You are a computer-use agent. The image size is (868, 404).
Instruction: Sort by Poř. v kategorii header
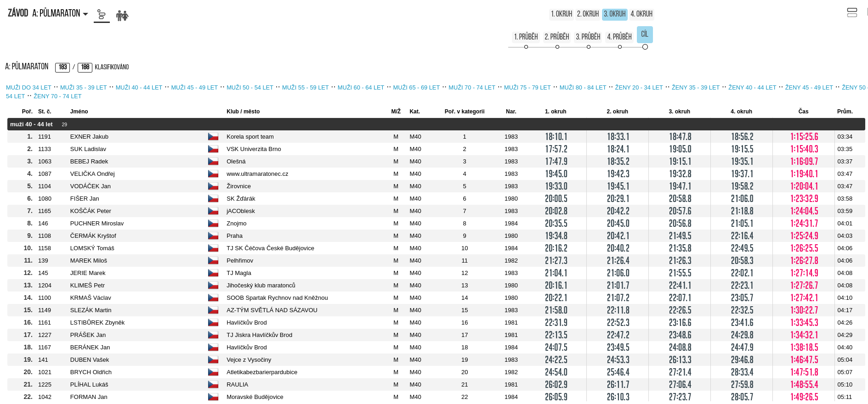tap(464, 112)
